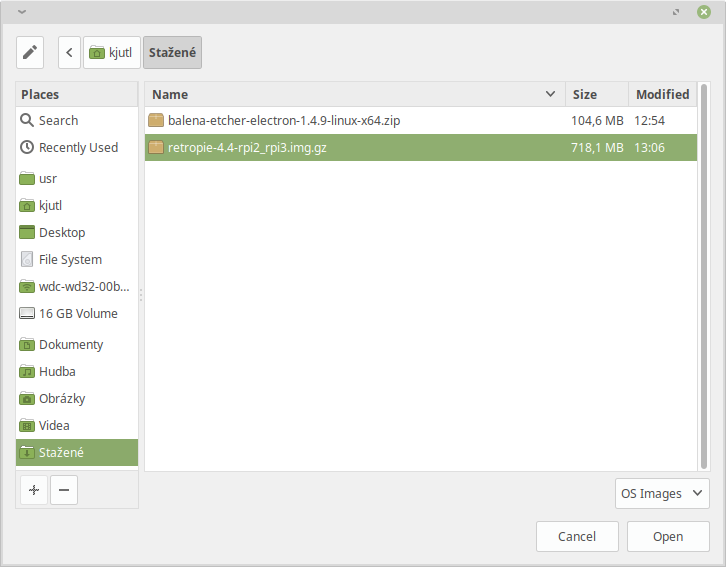Click the File System drive icon
Image resolution: width=726 pixels, height=567 pixels.
point(27,259)
